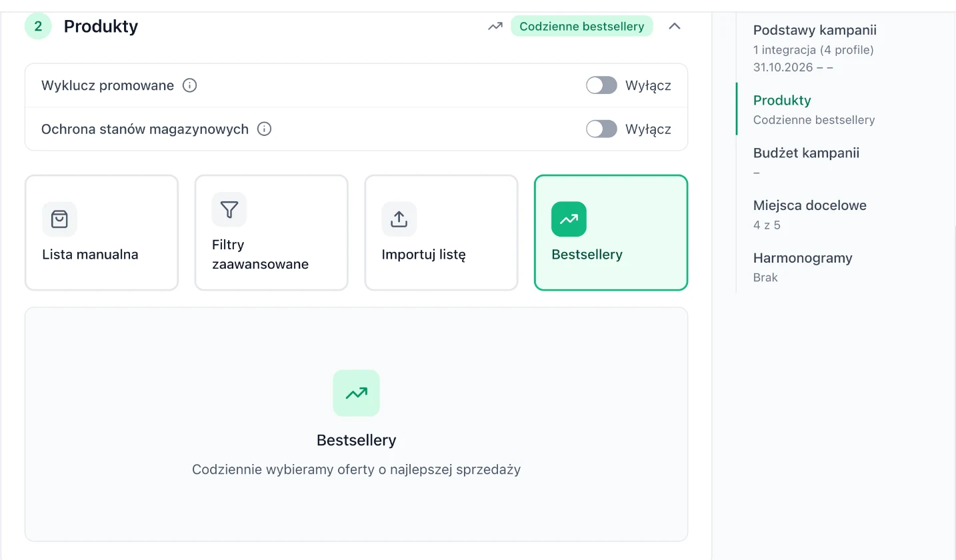Click the Bestsellery heading in the info panel

tap(356, 440)
